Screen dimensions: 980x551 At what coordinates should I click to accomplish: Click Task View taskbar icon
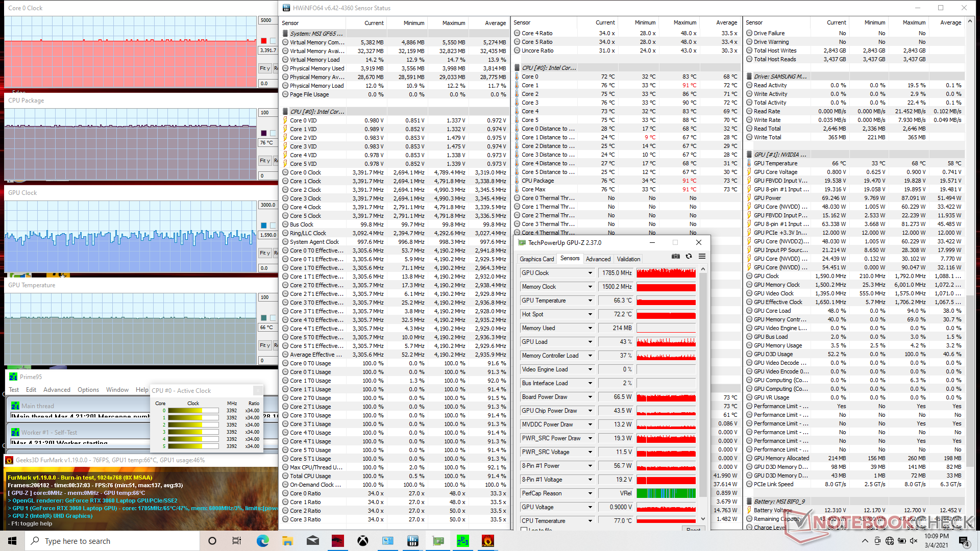click(237, 541)
